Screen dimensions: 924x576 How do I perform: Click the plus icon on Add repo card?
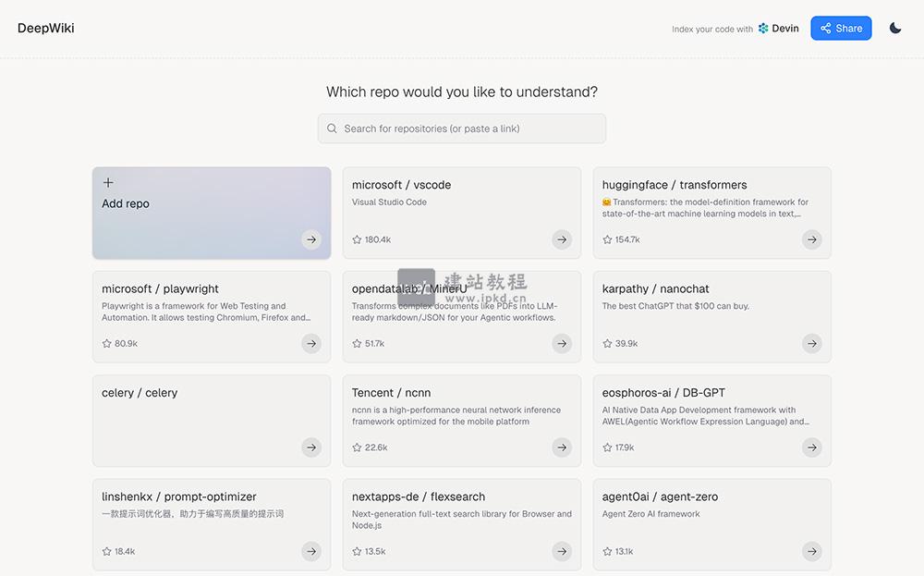coord(109,184)
